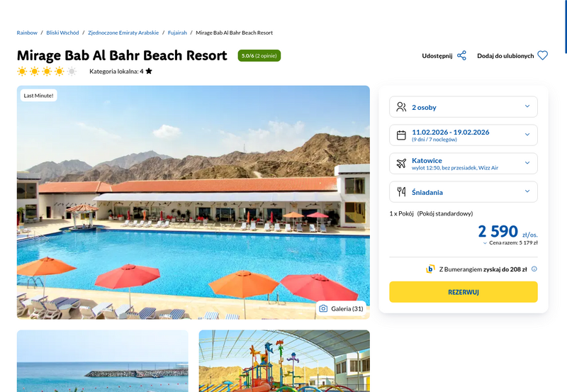Go to Zjednoczone Emiraty Arabskie breadcrumb
This screenshot has height=392, width=567.
[123, 33]
